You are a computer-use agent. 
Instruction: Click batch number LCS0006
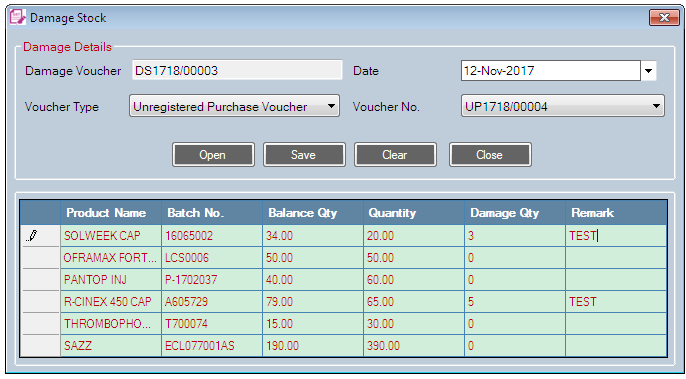pyautogui.click(x=212, y=258)
